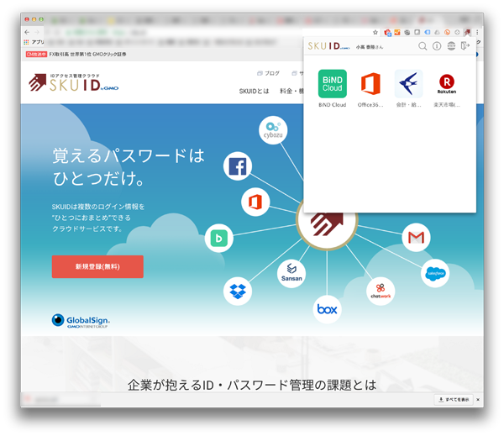Click the box circle icon

328,309
